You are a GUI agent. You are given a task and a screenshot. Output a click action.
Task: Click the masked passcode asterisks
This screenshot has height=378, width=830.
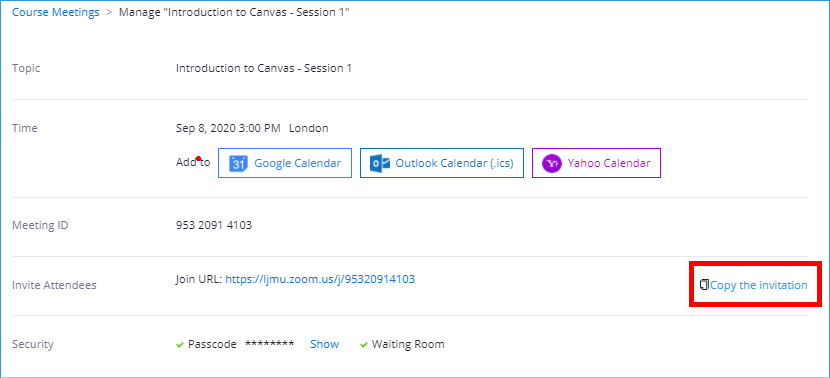point(269,344)
